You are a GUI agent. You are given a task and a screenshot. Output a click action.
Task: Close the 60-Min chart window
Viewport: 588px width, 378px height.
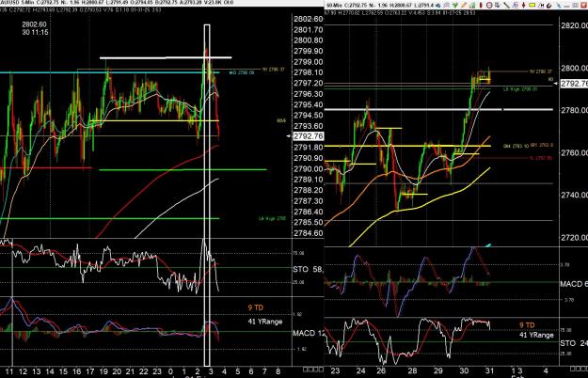[x=583, y=6]
